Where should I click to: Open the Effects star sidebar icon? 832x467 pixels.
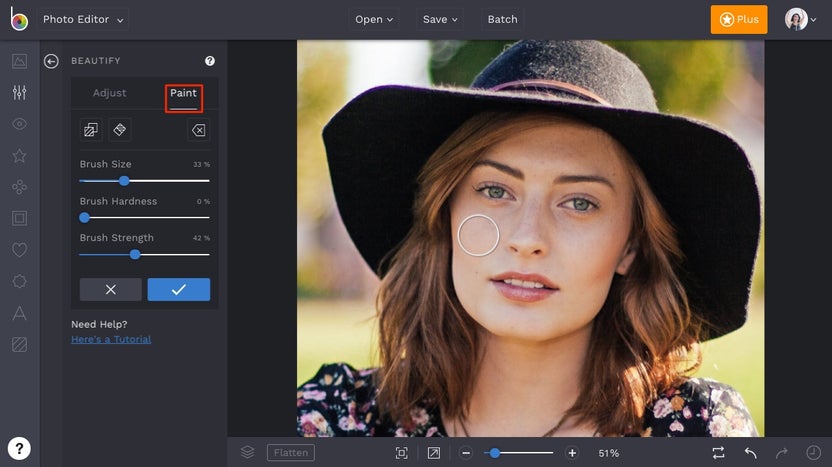coord(19,156)
